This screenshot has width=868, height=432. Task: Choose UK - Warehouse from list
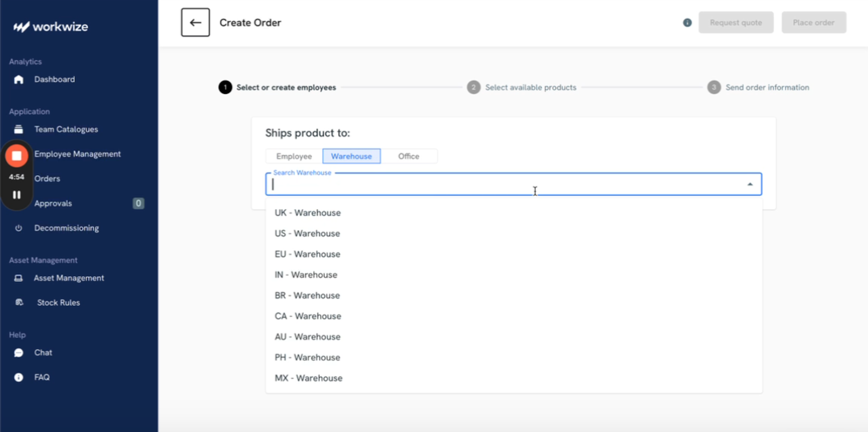click(308, 213)
